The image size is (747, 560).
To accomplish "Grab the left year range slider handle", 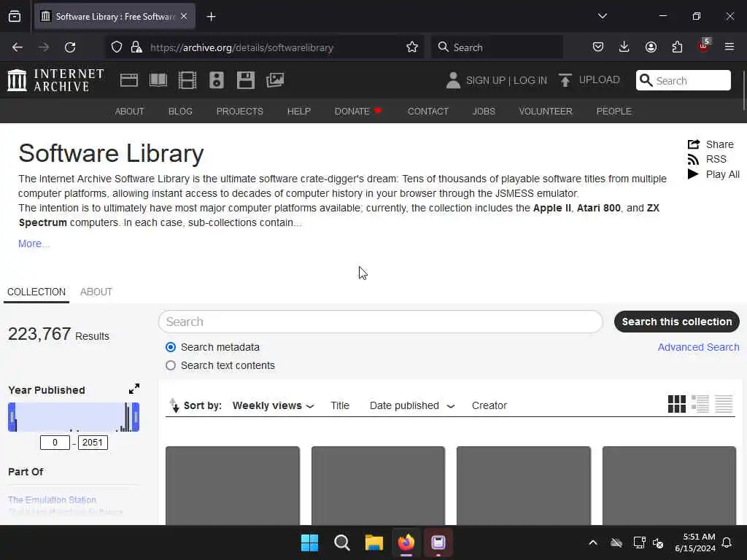I will (x=12, y=417).
